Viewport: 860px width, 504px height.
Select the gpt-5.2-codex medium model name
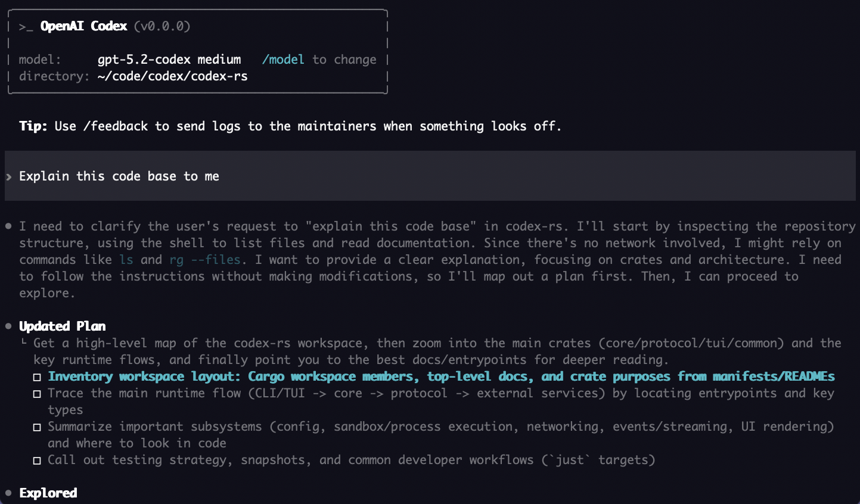point(169,60)
